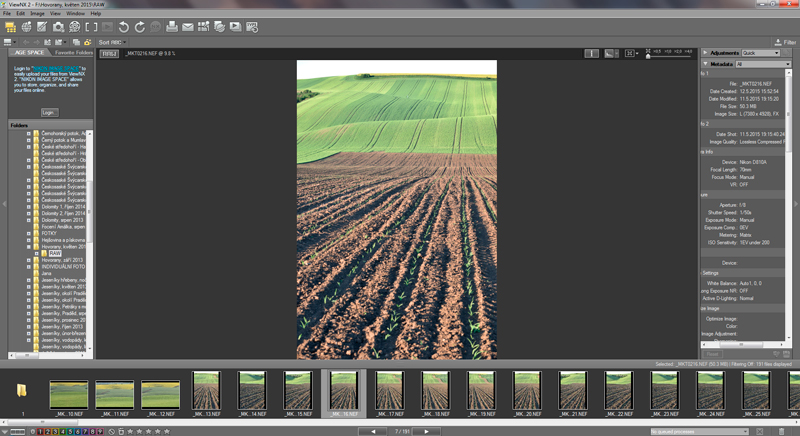The height and width of the screenshot is (436, 800).
Task: Open the Help menu
Action: point(95,13)
